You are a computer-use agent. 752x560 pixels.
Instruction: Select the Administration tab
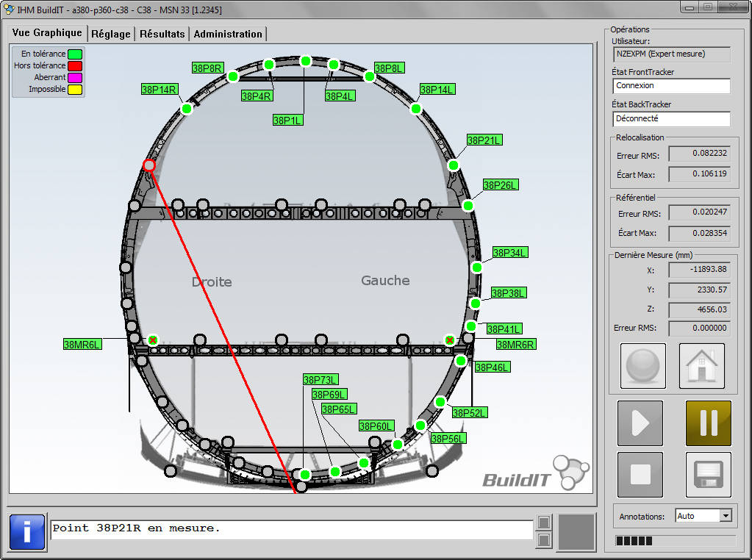click(x=229, y=33)
